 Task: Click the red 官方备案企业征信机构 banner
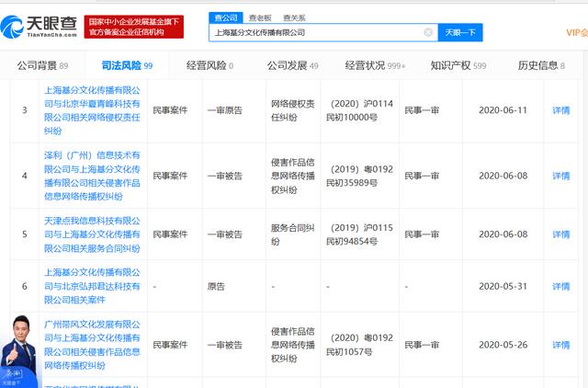tap(134, 27)
